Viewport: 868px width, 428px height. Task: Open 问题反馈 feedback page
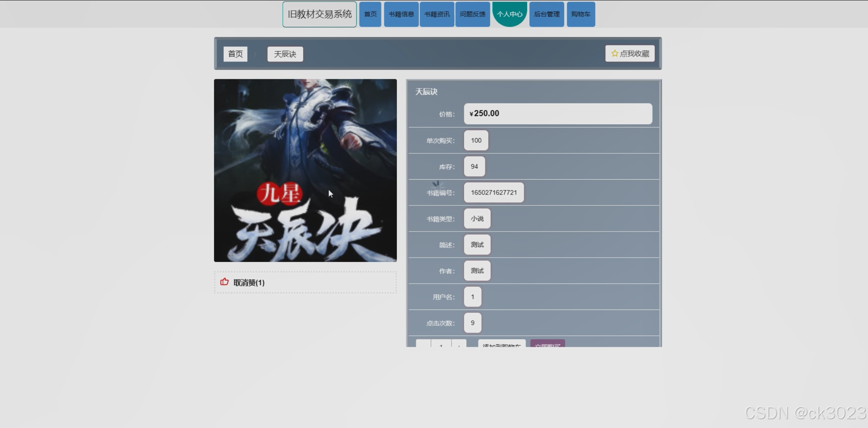coord(472,14)
